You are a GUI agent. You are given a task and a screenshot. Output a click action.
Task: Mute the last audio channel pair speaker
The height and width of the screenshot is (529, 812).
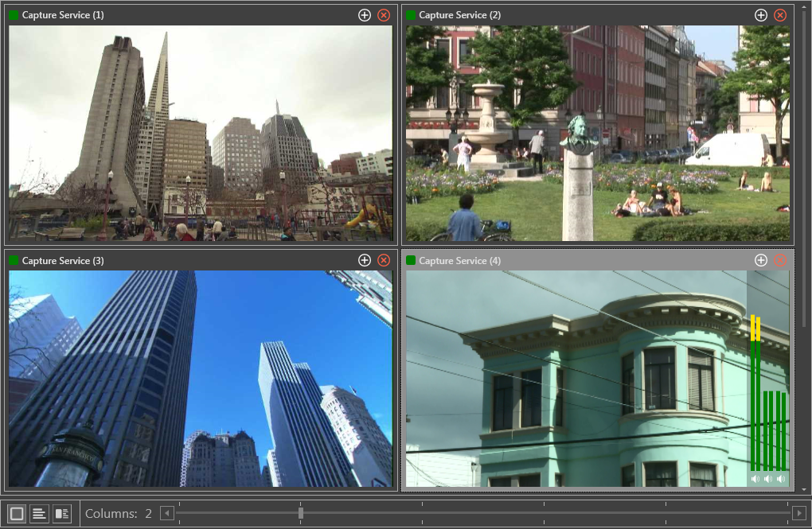click(781, 479)
